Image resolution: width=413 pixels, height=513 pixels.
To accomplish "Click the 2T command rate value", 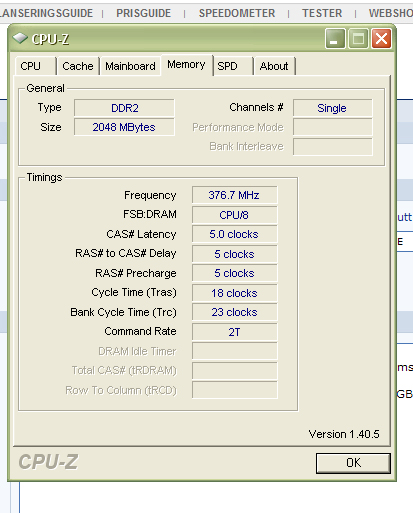I will [x=234, y=332].
